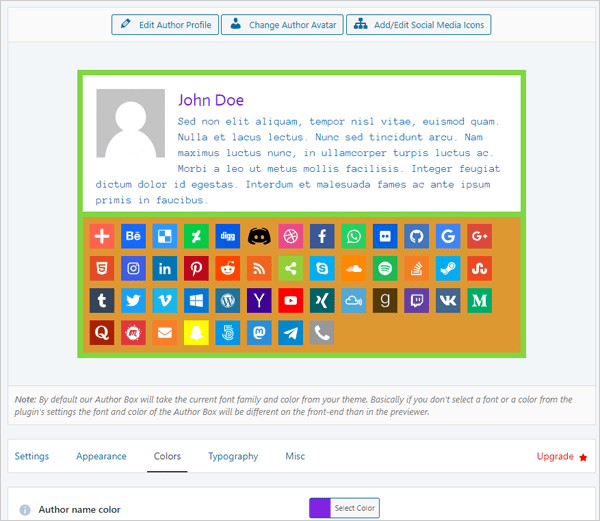Screen dimensions: 600x521
Task: Open the Goodreads g icon
Action: [385, 301]
